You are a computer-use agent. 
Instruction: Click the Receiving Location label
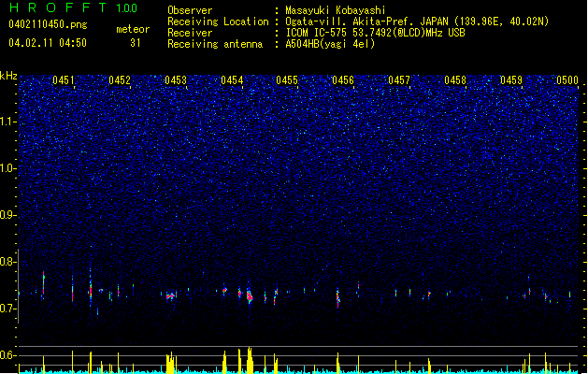coord(218,22)
